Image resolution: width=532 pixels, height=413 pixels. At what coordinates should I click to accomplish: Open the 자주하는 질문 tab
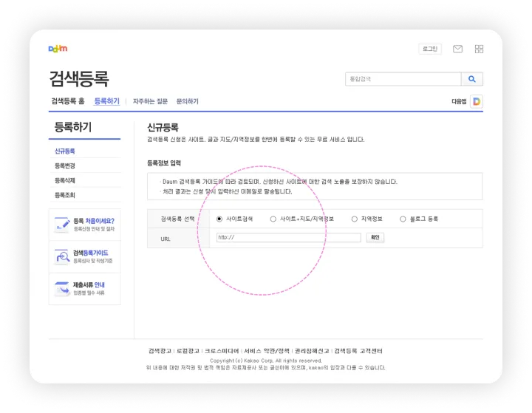(150, 101)
